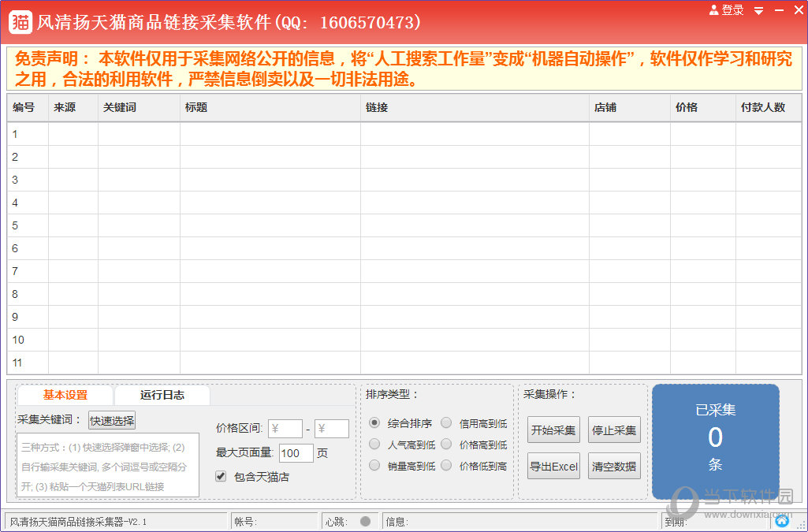Select 销量高到低 sort option
The image size is (808, 532).
[374, 466]
